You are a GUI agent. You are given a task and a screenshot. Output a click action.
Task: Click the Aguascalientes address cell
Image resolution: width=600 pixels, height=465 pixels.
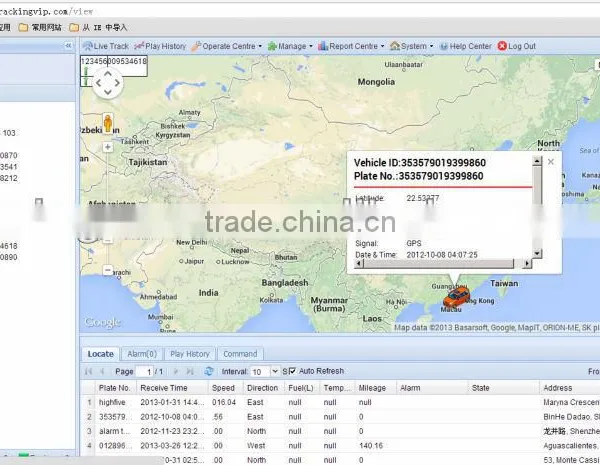coord(571,446)
